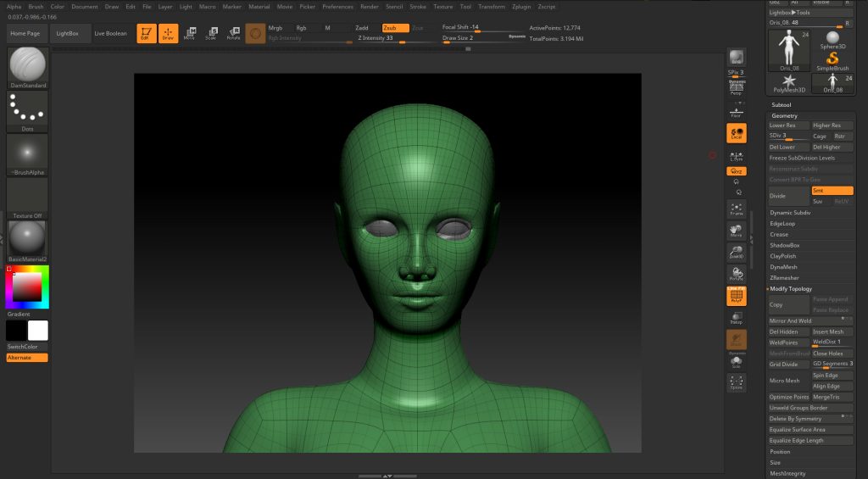Click the Z Intensity slider
Viewport: 868px width, 479px height.
tap(377, 38)
